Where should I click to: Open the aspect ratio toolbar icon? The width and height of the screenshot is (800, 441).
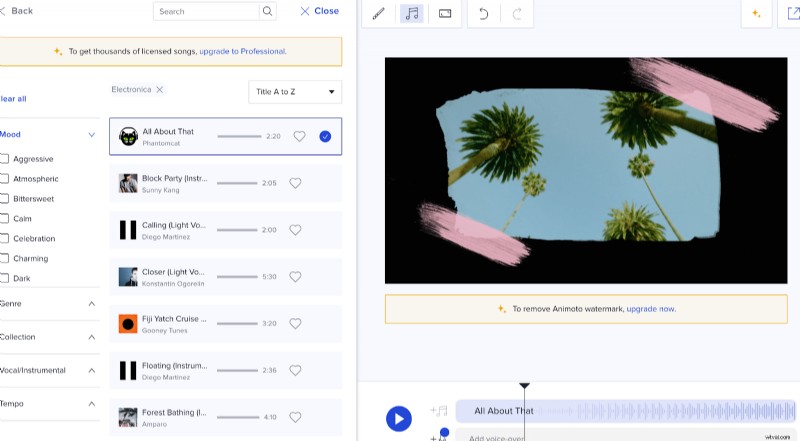(445, 13)
